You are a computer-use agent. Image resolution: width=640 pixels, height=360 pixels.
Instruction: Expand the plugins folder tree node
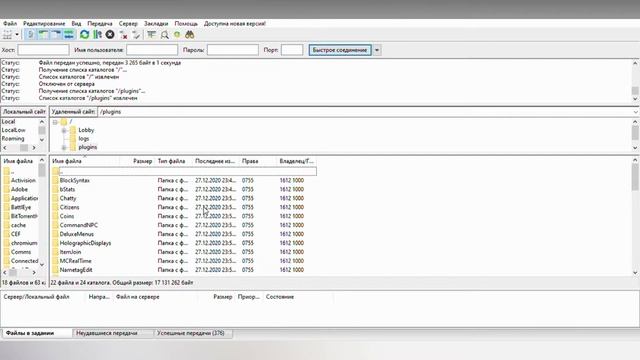pyautogui.click(x=64, y=147)
